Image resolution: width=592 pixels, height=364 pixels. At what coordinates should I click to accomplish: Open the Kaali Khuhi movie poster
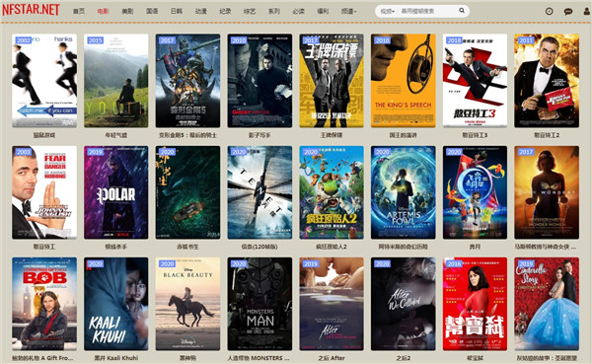(x=115, y=304)
